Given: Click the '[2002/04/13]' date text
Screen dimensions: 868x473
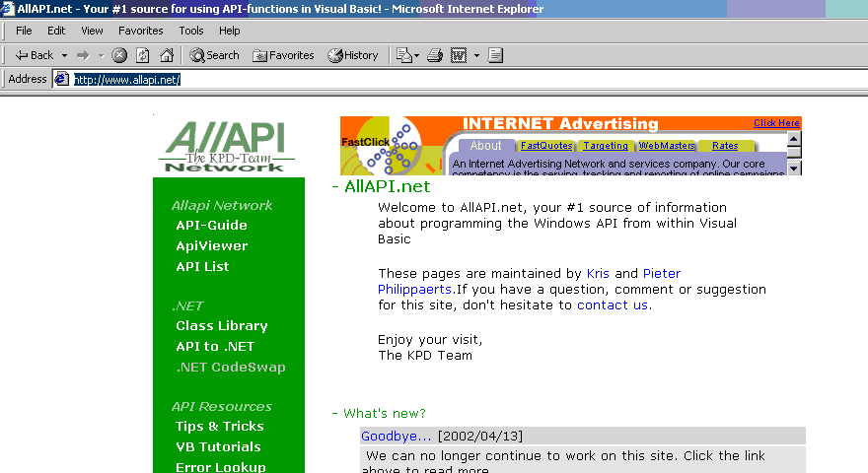Looking at the screenshot, I should [x=480, y=436].
